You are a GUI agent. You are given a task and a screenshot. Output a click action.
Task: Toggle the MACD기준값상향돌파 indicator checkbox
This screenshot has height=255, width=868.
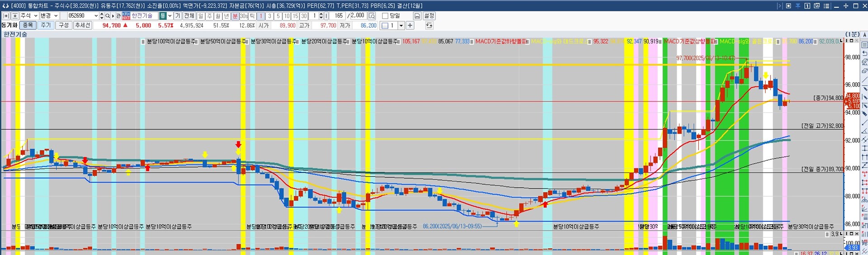pos(660,42)
